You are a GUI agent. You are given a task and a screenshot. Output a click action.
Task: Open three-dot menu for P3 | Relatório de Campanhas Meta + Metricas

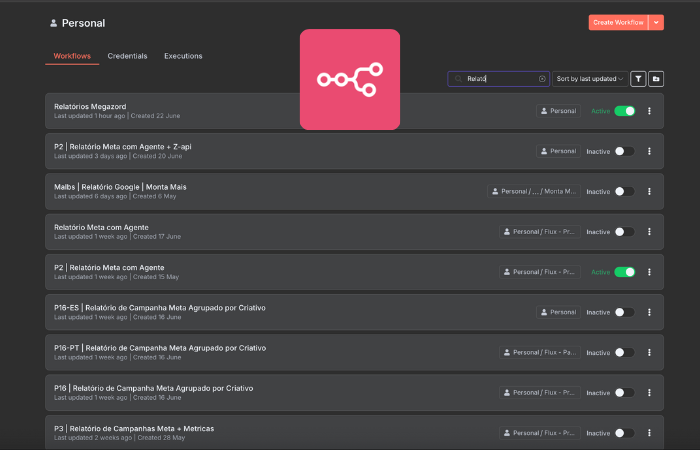click(649, 433)
